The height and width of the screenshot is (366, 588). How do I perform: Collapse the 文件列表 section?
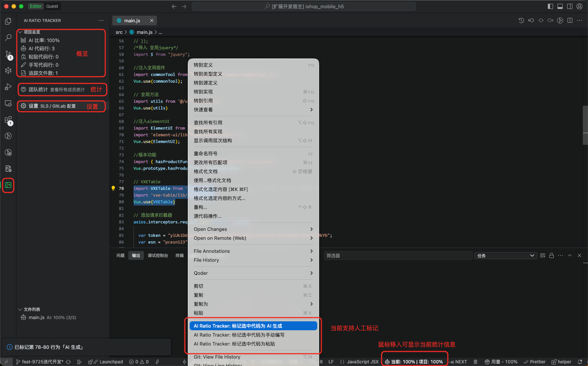(20, 309)
